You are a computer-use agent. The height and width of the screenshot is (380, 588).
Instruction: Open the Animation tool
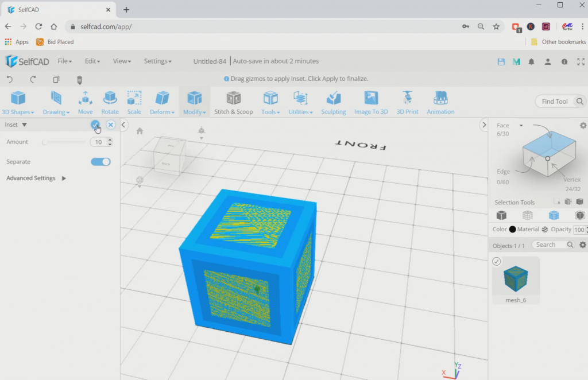[440, 102]
